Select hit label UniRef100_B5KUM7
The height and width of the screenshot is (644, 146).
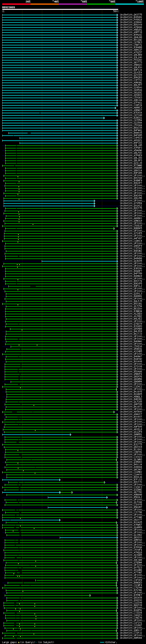[131, 507]
